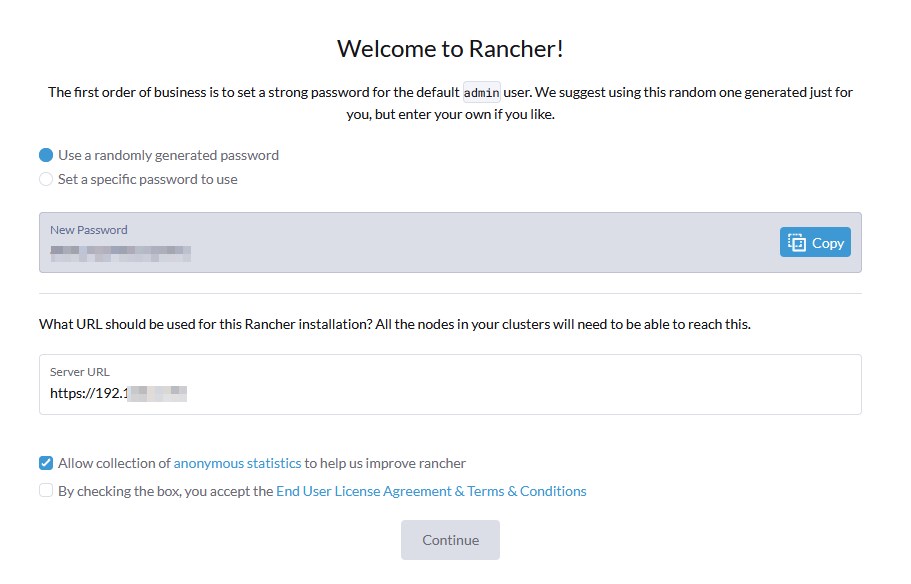Select the randomly generated password option
This screenshot has height=584, width=911.
[x=43, y=155]
